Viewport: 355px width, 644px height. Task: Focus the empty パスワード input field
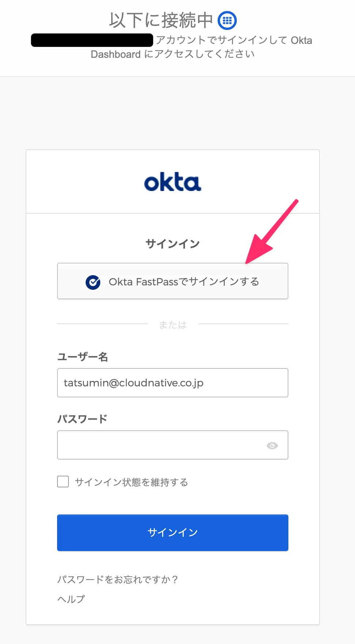(161, 445)
